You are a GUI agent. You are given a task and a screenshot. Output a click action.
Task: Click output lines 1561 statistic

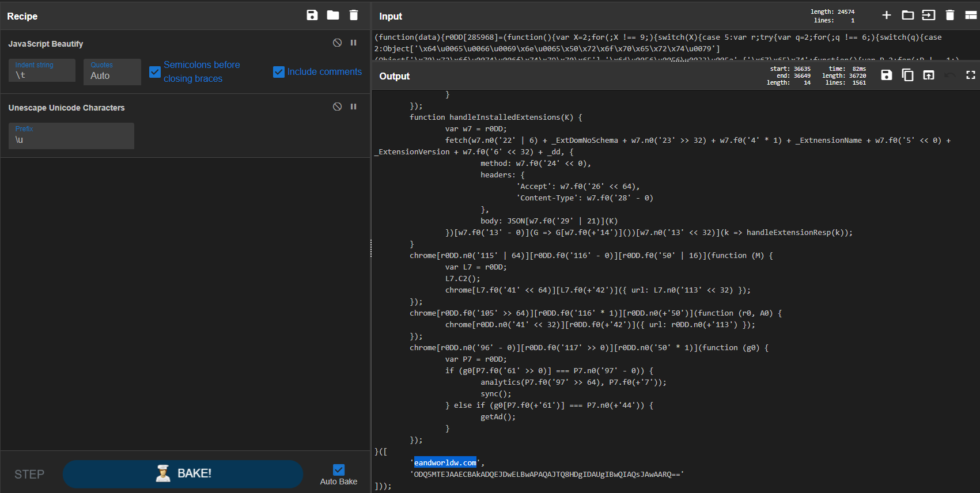(846, 82)
